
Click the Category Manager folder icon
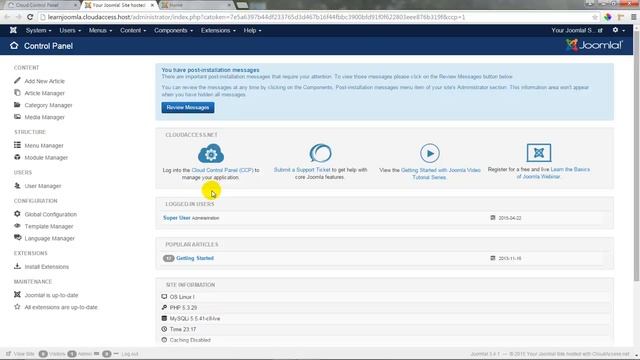17,105
